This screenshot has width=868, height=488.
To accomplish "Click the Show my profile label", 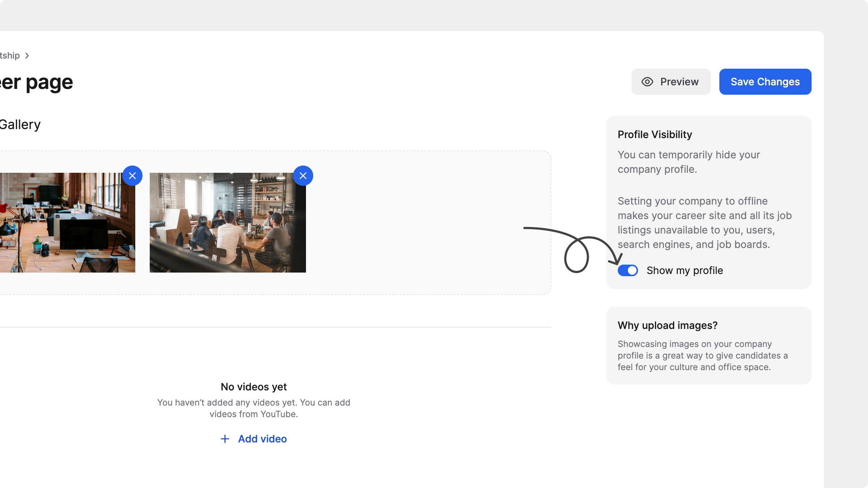I will click(x=685, y=270).
